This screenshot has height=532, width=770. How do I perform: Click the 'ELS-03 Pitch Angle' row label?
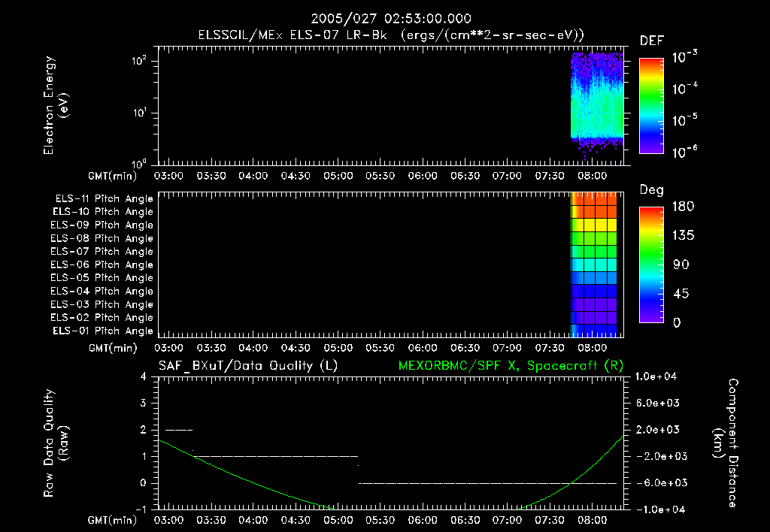pos(102,304)
